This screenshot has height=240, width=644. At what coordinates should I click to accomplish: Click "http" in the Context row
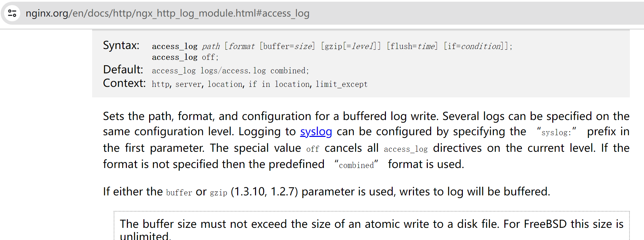(161, 84)
